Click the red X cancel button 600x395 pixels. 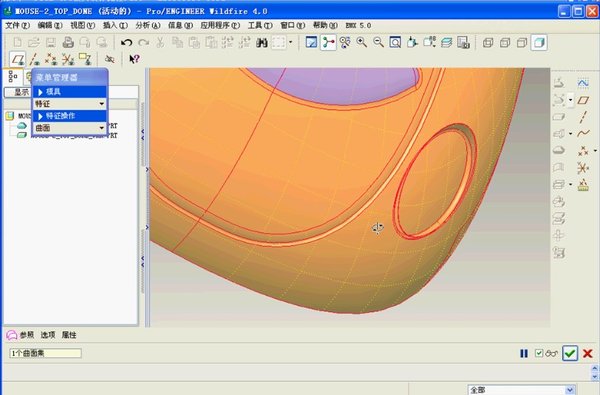pyautogui.click(x=588, y=353)
